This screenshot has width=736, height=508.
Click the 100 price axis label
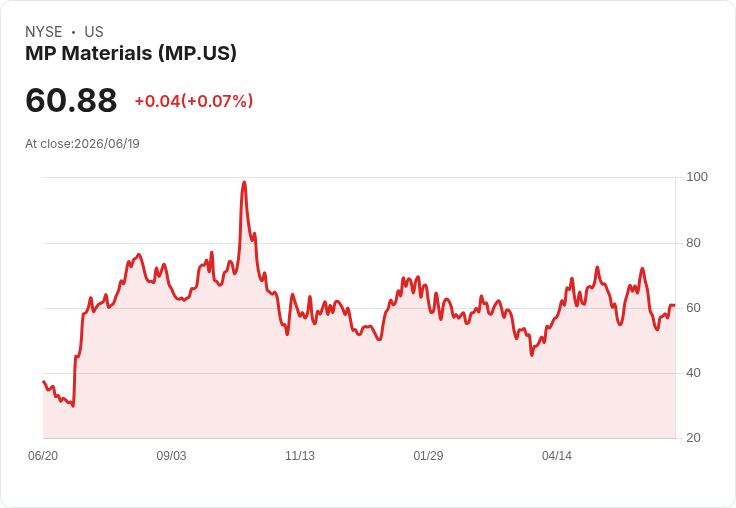697,177
